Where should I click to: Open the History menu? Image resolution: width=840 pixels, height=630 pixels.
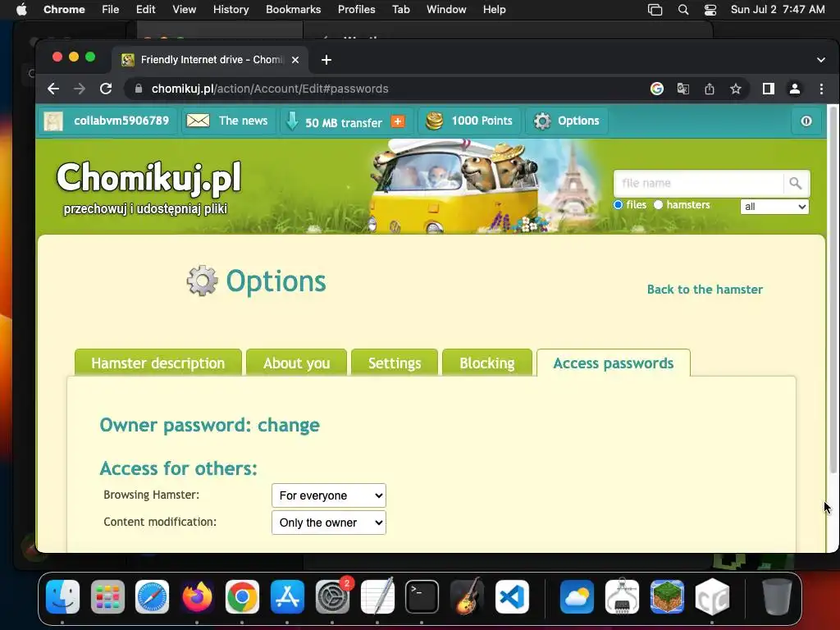(x=231, y=10)
